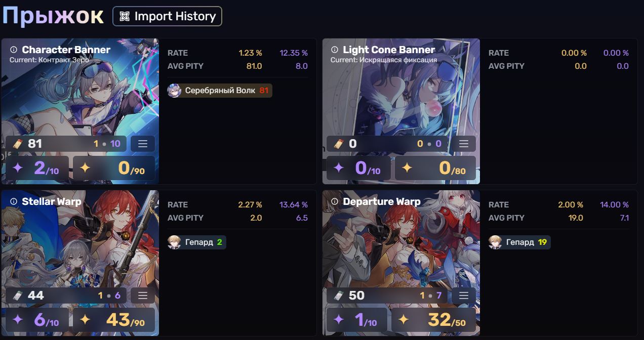Image resolution: width=644 pixels, height=340 pixels.
Task: Open Light Cone Banner hamburger menu
Action: click(464, 144)
